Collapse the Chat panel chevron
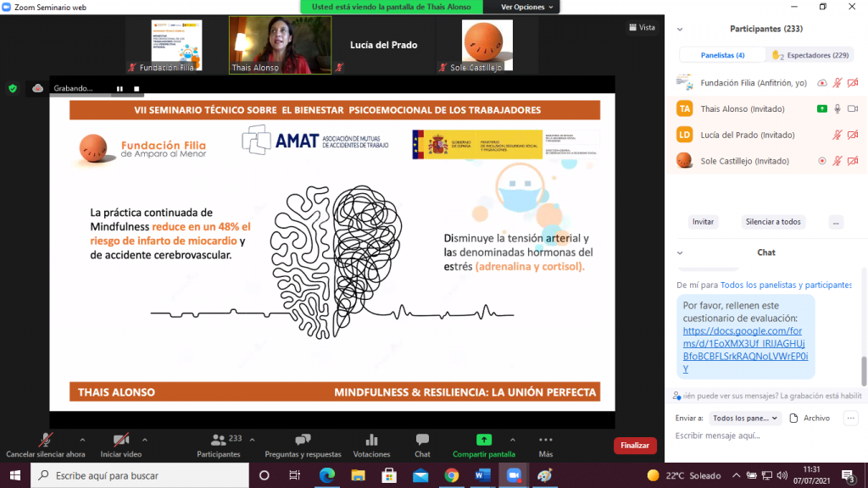This screenshot has height=488, width=868. point(680,252)
